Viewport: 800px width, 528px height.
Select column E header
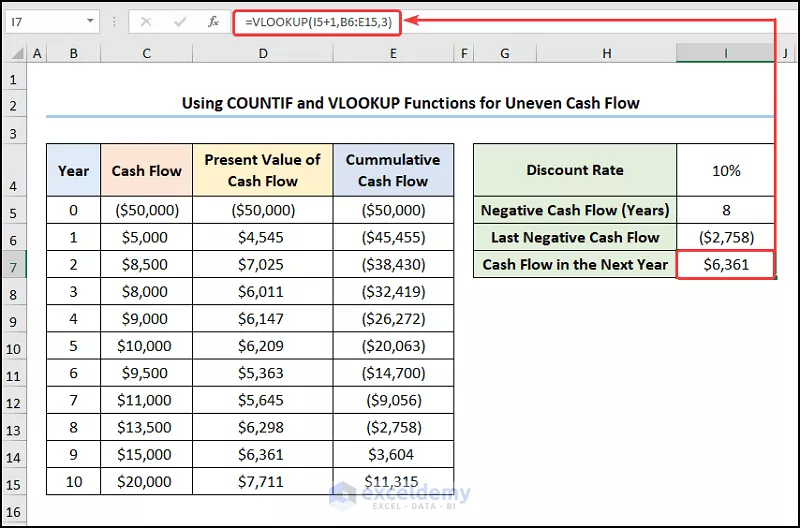coord(393,53)
